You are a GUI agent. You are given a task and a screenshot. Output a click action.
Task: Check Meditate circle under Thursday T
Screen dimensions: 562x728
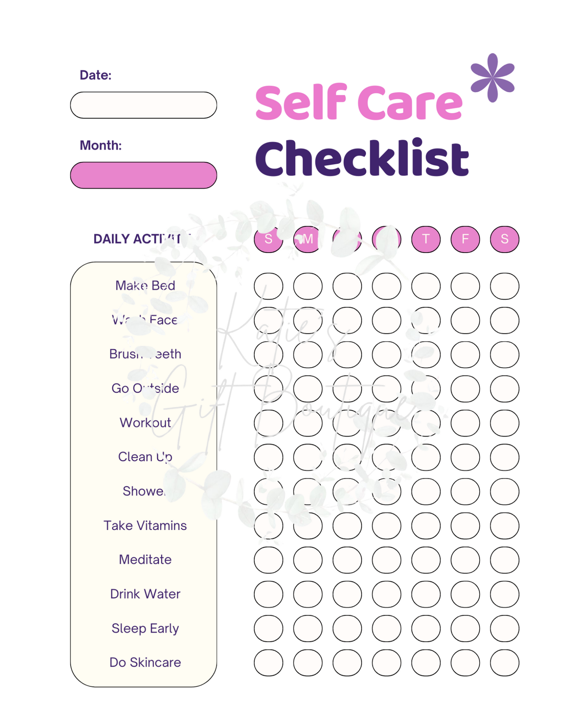click(426, 560)
